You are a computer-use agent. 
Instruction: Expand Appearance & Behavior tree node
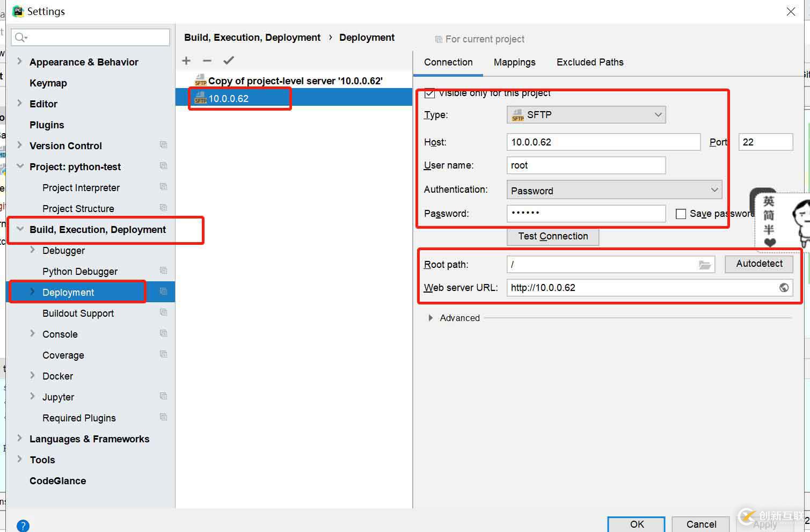[x=20, y=61]
